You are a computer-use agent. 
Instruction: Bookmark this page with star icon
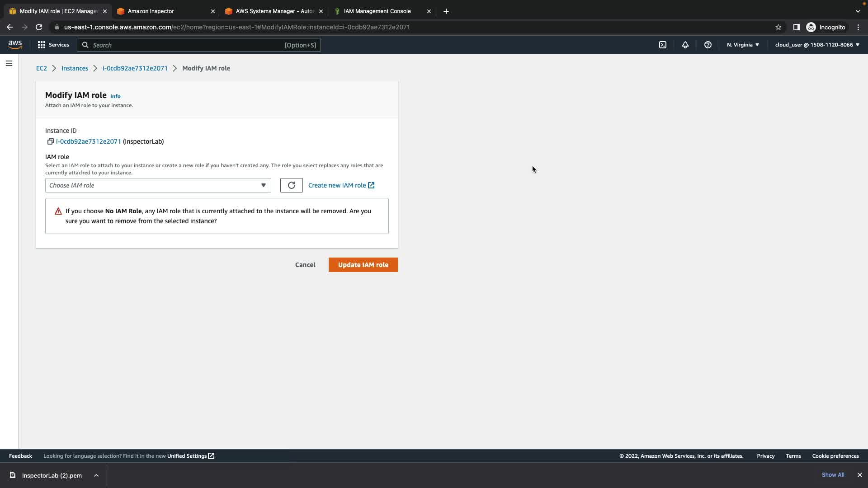pos(778,27)
